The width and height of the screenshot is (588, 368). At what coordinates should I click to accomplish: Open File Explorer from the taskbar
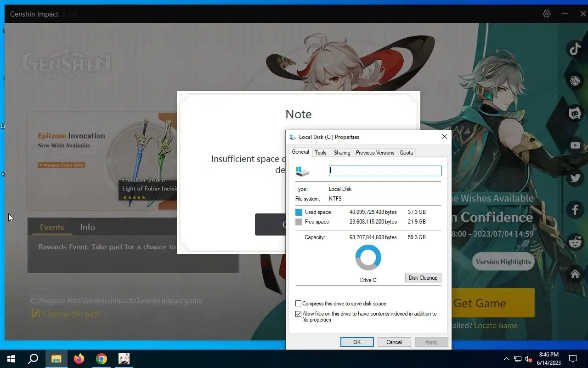(x=56, y=359)
